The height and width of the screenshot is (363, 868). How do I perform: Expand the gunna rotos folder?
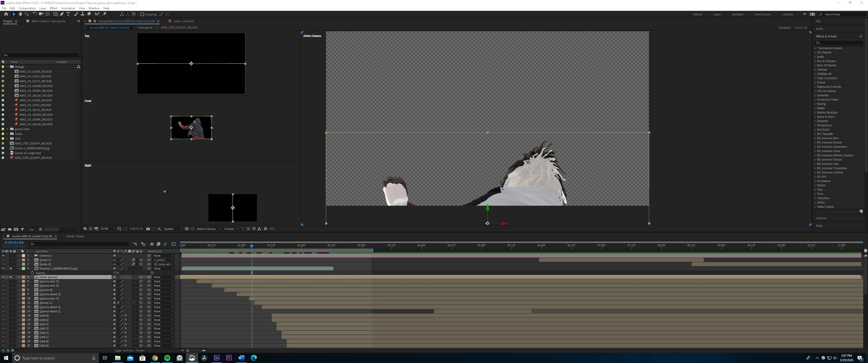(7, 129)
